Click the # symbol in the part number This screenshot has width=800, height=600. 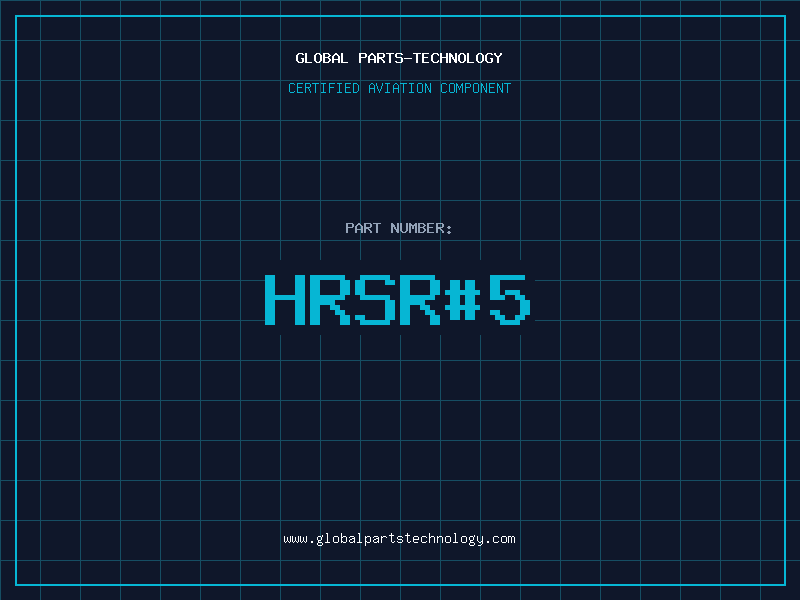[x=464, y=299]
